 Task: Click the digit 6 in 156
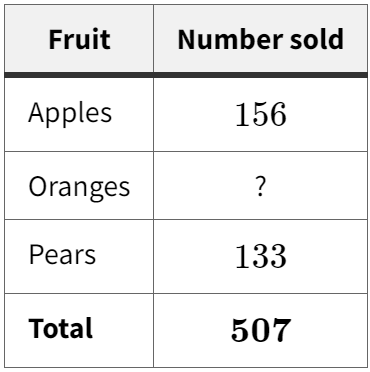click(x=278, y=114)
